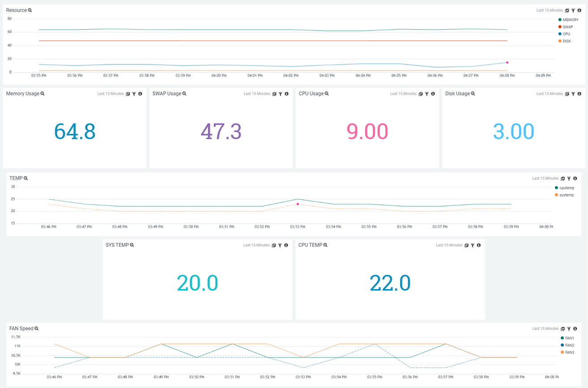Click 'Last 15 Minutes' in Memory Usage panel
This screenshot has width=588, height=388.
click(x=111, y=94)
